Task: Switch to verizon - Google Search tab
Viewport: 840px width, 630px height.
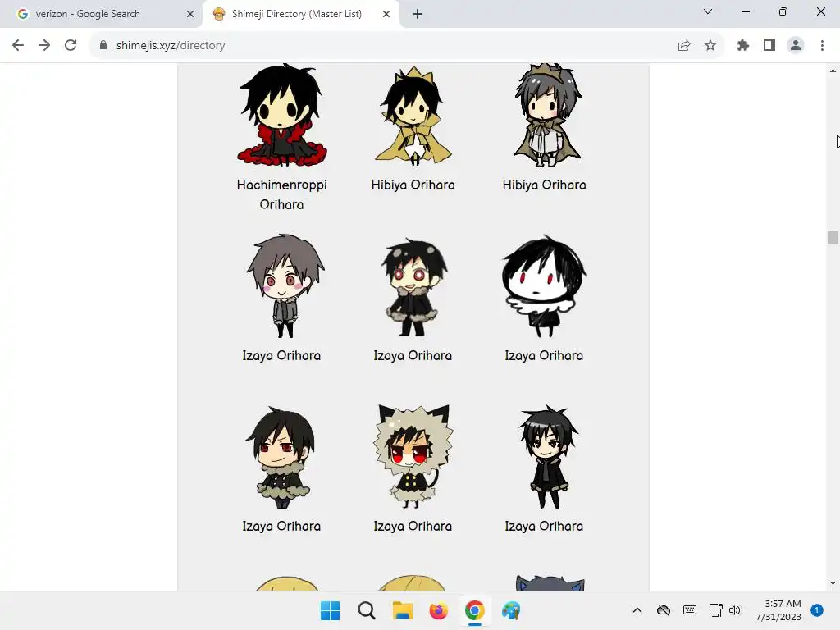Action: coord(101,15)
